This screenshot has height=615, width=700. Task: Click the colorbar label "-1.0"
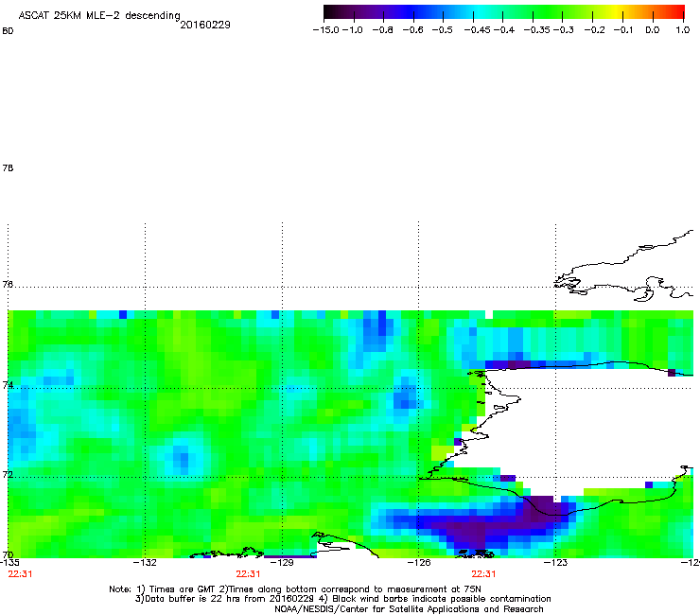(352, 30)
